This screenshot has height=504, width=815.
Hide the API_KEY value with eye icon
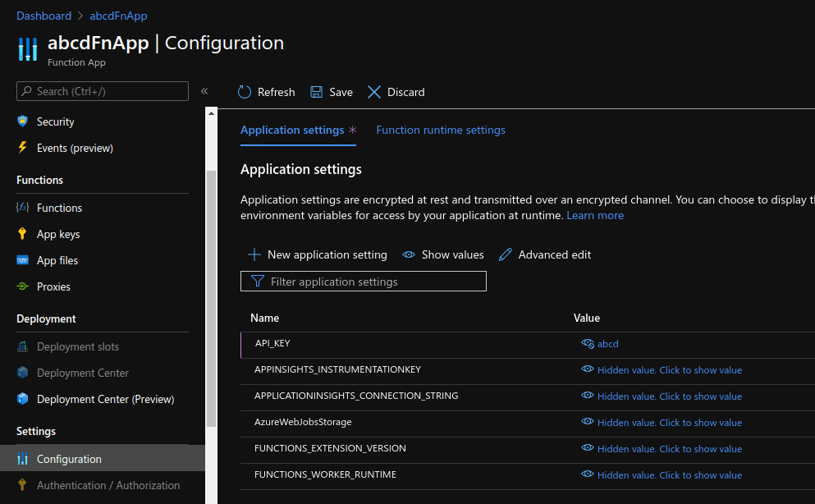588,343
